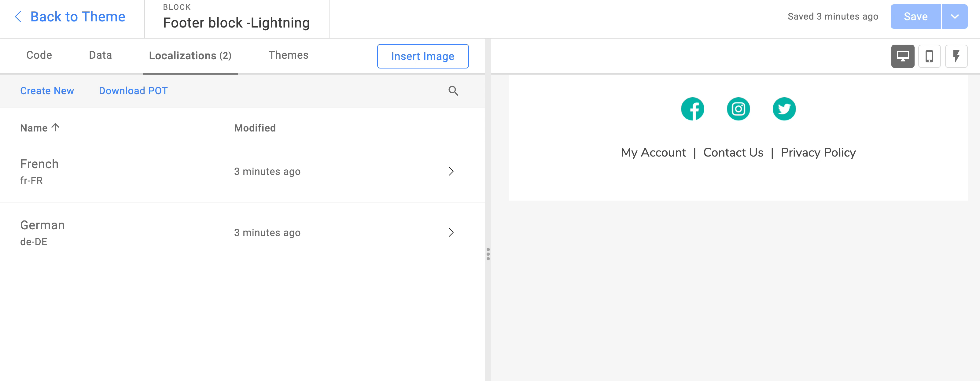This screenshot has width=980, height=381.
Task: Click the de-DE locale code
Action: pos(34,242)
